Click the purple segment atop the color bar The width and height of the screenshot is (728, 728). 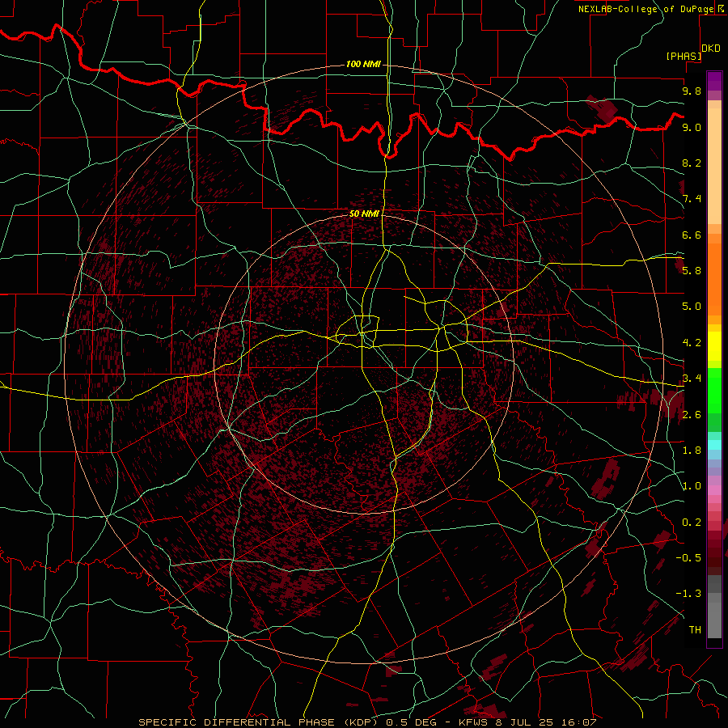(714, 81)
